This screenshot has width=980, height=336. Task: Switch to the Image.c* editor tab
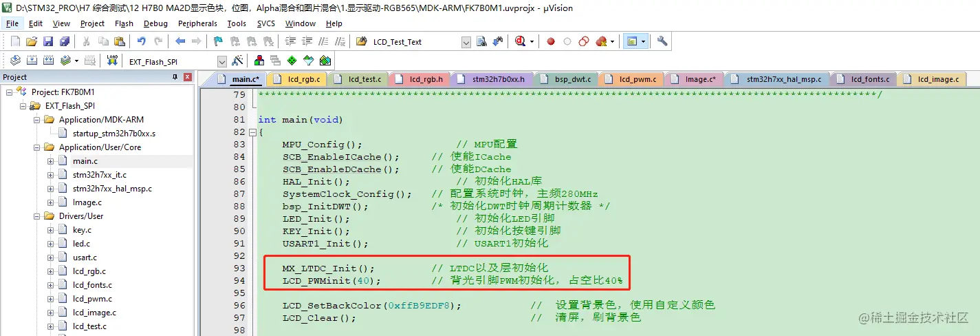pos(693,79)
